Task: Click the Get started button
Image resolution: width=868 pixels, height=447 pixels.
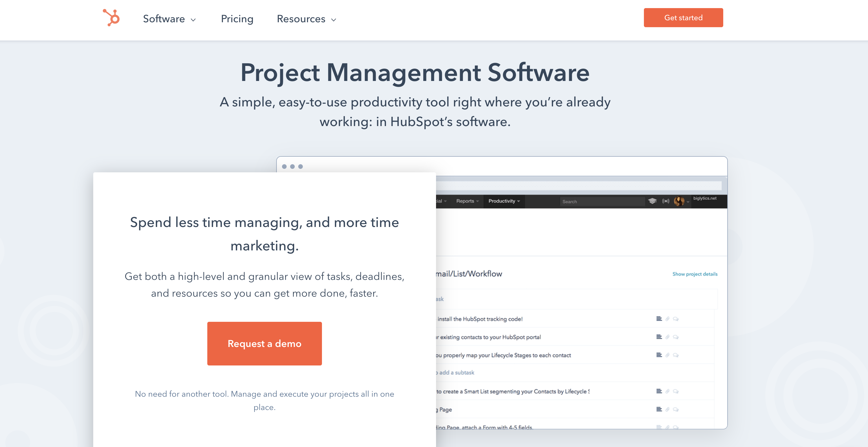Action: [x=683, y=18]
